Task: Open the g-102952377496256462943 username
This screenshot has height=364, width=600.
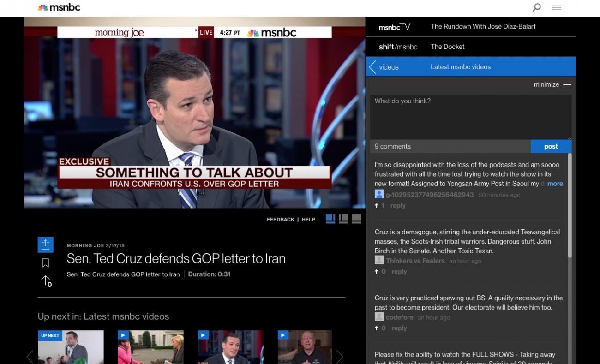Action: [430, 195]
